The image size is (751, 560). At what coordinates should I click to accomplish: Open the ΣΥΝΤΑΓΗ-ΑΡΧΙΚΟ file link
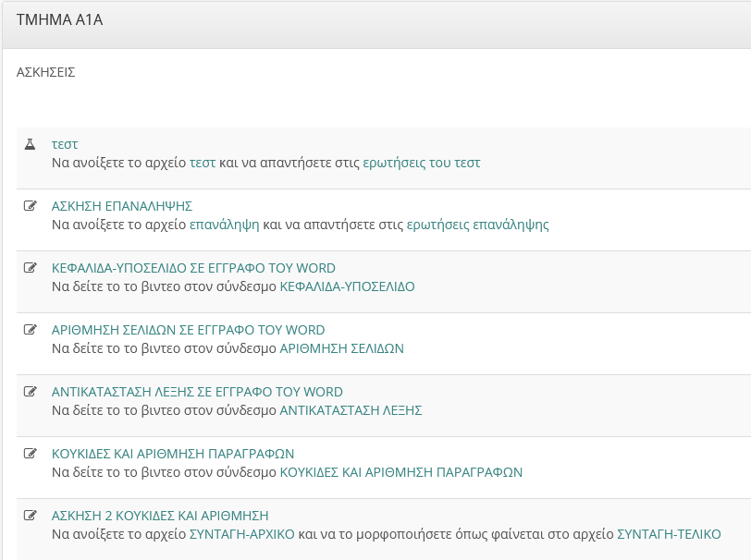(x=241, y=534)
